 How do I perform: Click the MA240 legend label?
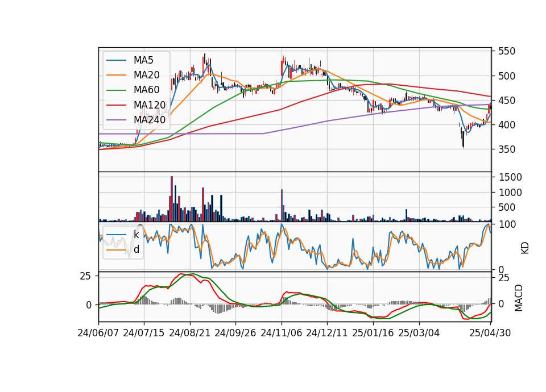pos(150,120)
